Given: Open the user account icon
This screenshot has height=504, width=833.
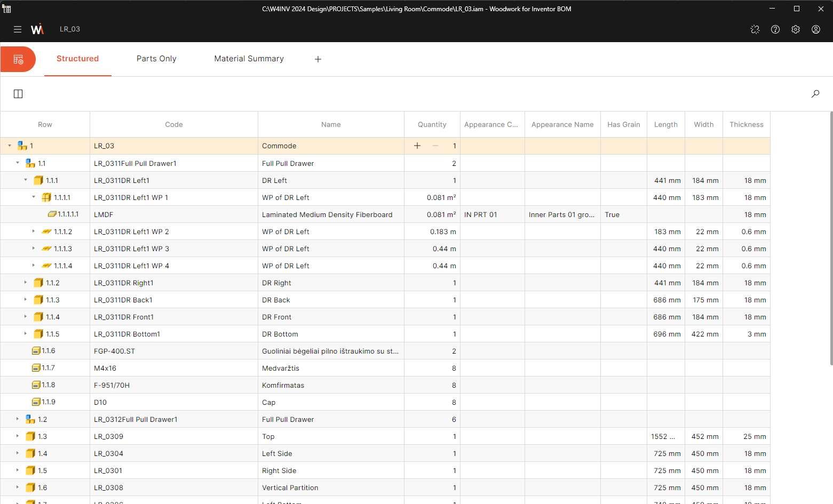Looking at the screenshot, I should (816, 29).
